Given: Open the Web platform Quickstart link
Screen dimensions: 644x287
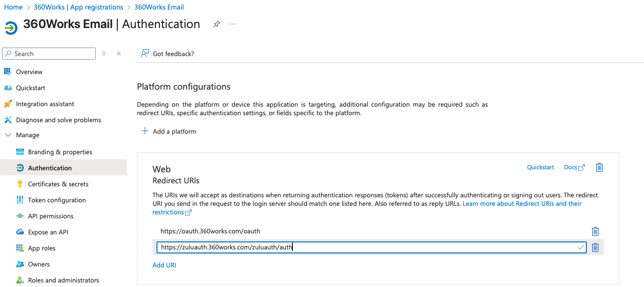Looking at the screenshot, I should [x=540, y=167].
